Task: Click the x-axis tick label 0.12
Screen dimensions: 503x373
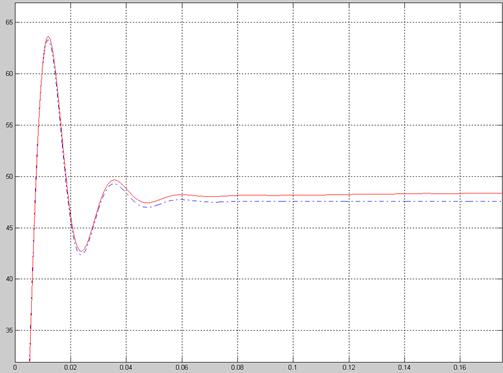Action: point(349,368)
